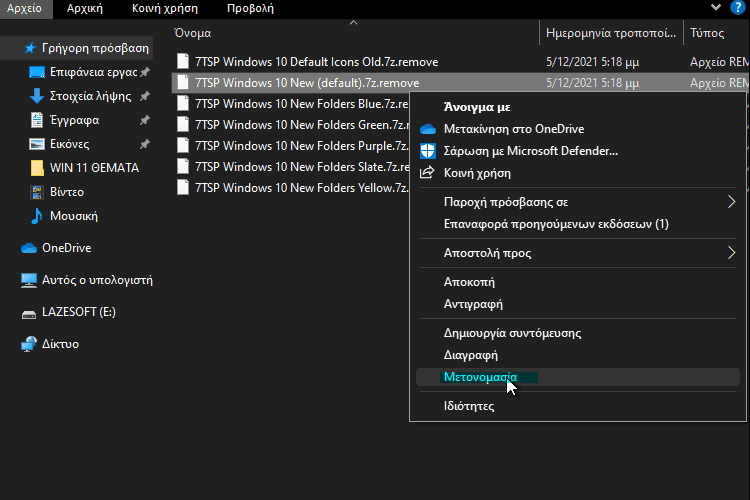Click date cell 5/12/2021 of Default Icons Old
The image size is (750, 500).
coord(593,62)
